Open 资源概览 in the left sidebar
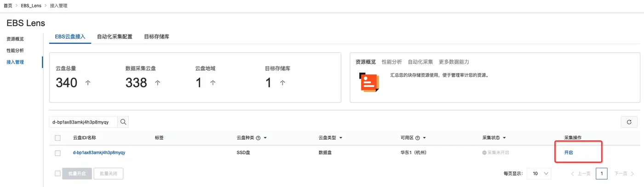The image size is (644, 187). coord(15,39)
